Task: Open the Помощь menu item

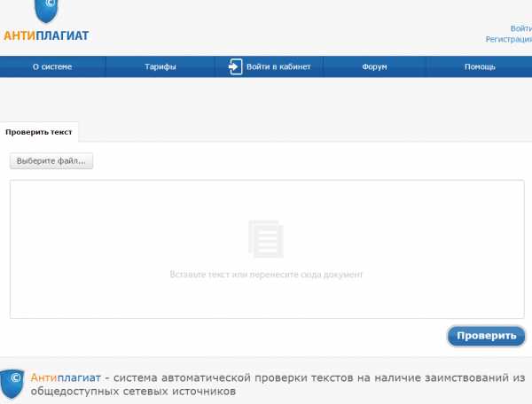Action: pyautogui.click(x=480, y=66)
